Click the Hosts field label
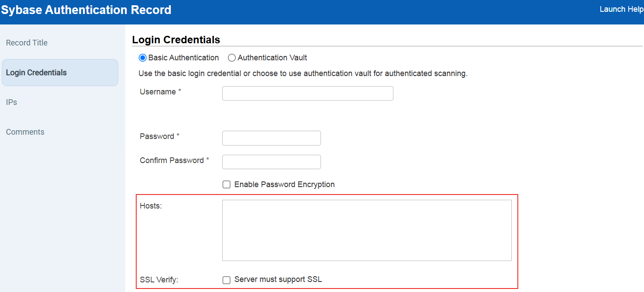 (x=151, y=205)
